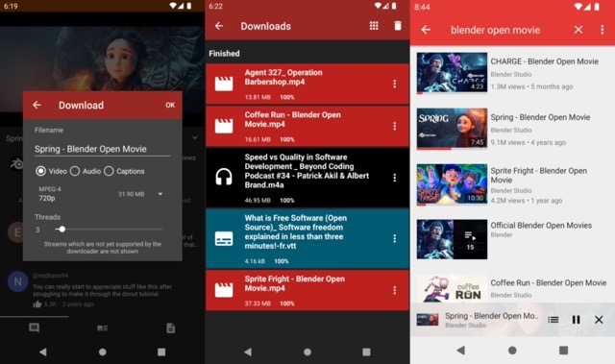615x364 pixels.
Task: Go back from blender open movie search
Action: pyautogui.click(x=426, y=30)
